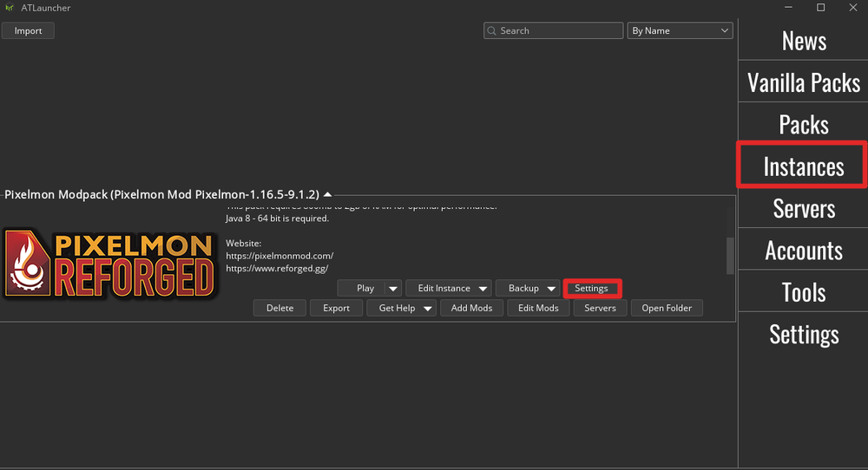Go to the Accounts tab
Viewport: 868px width, 470px height.
803,251
